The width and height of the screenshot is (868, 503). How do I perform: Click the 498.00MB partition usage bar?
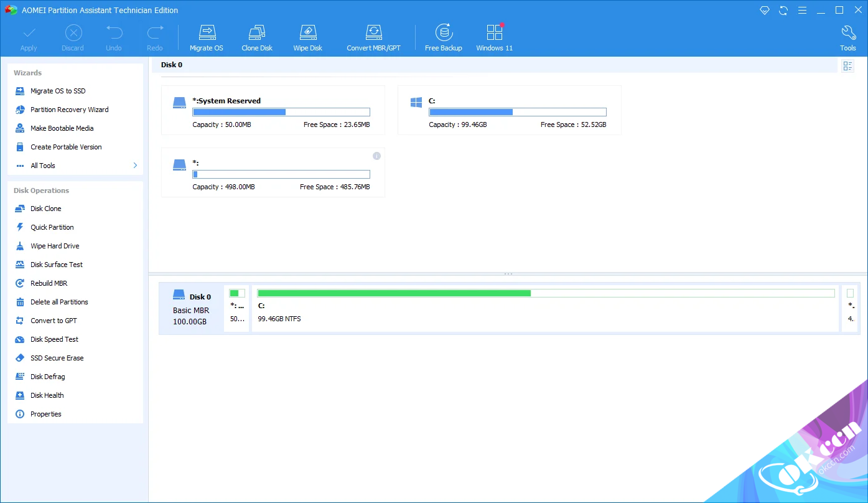pyautogui.click(x=281, y=174)
